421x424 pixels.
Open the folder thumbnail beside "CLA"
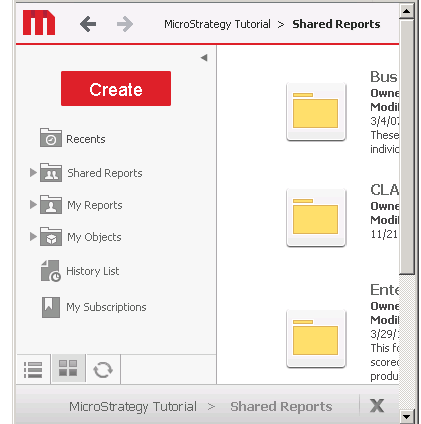point(316,218)
